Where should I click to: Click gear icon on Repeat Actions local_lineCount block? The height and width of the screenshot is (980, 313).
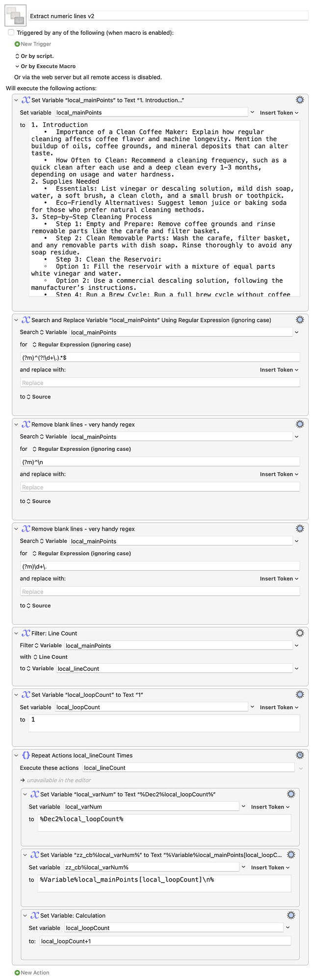pos(300,755)
